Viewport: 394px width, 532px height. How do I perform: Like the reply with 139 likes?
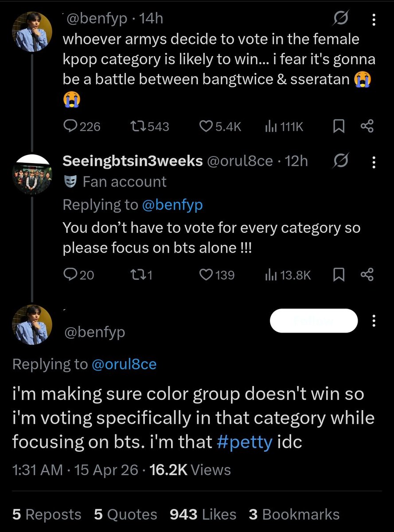tap(205, 275)
